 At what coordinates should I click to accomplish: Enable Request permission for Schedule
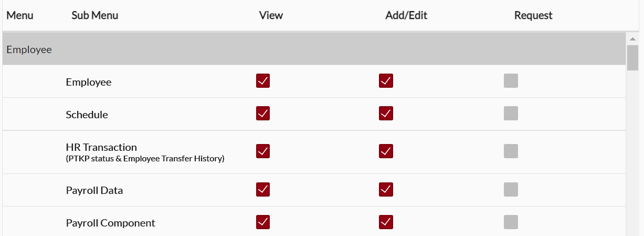coord(511,113)
